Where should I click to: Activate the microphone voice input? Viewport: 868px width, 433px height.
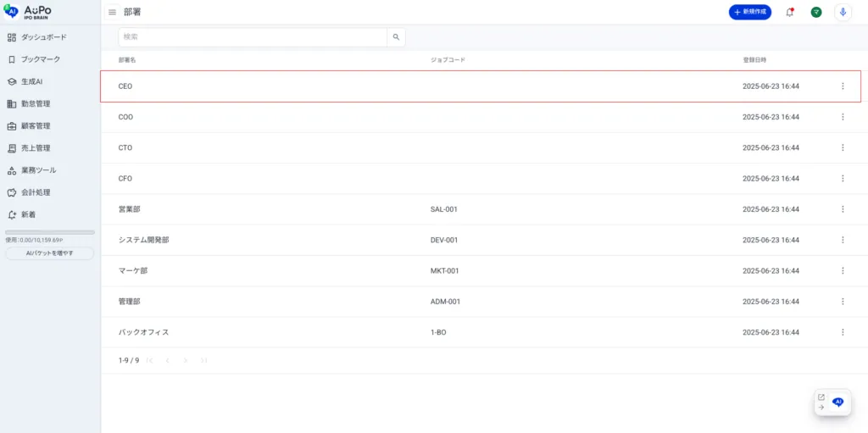pyautogui.click(x=843, y=12)
